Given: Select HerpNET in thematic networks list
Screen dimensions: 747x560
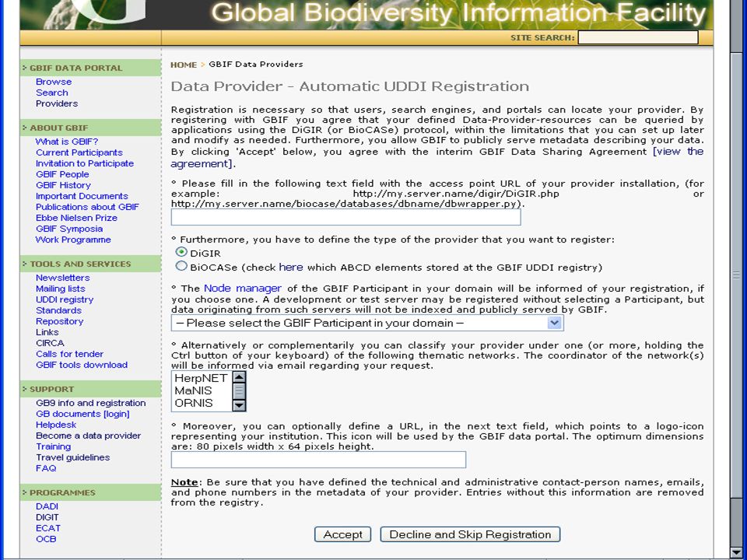Looking at the screenshot, I should pyautogui.click(x=201, y=378).
